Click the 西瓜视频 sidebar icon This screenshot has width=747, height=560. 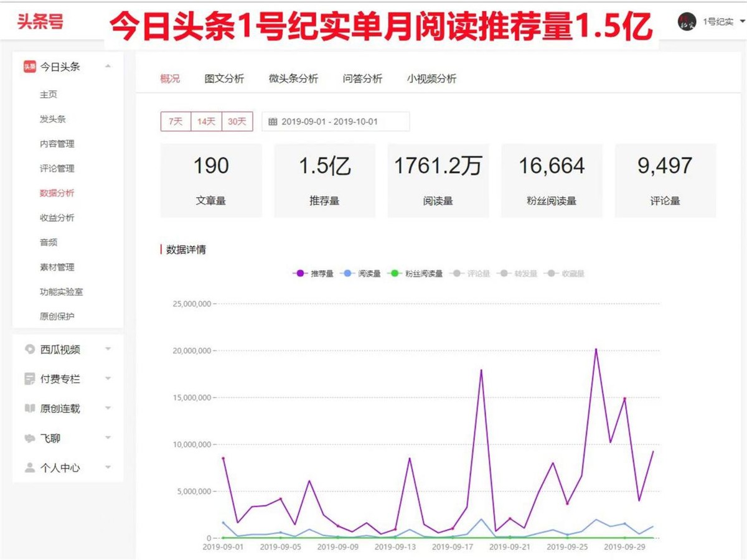point(29,349)
